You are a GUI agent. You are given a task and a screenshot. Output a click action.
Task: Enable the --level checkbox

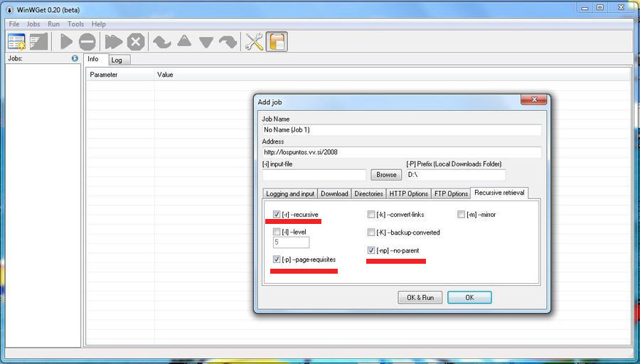(277, 232)
